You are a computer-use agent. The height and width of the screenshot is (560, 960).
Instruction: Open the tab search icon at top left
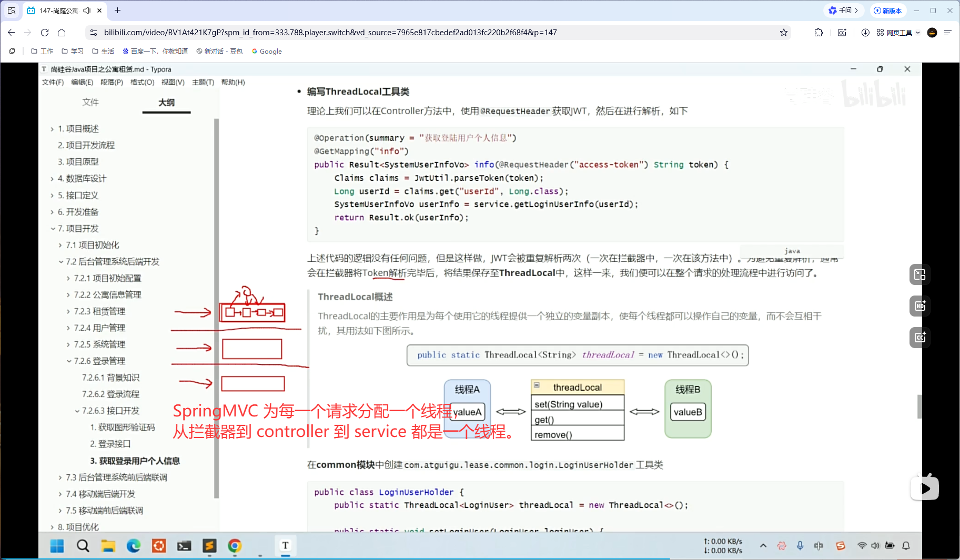12,11
